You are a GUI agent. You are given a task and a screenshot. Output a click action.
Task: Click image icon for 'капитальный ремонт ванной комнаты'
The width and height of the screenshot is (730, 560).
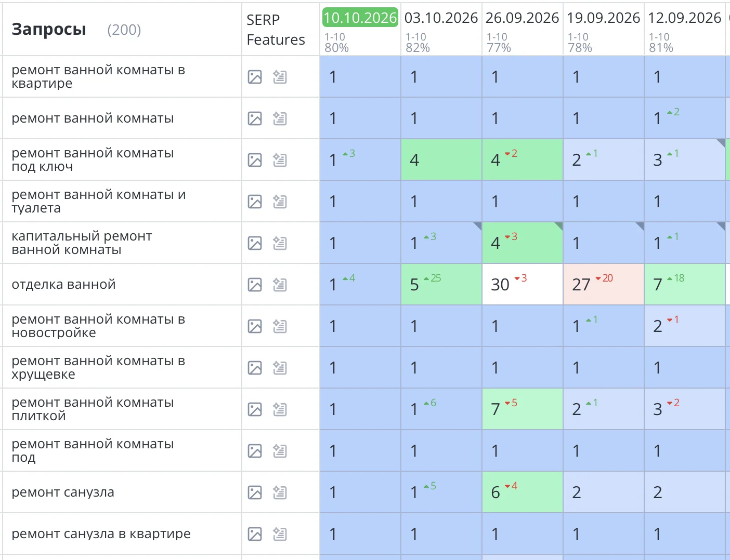255,243
